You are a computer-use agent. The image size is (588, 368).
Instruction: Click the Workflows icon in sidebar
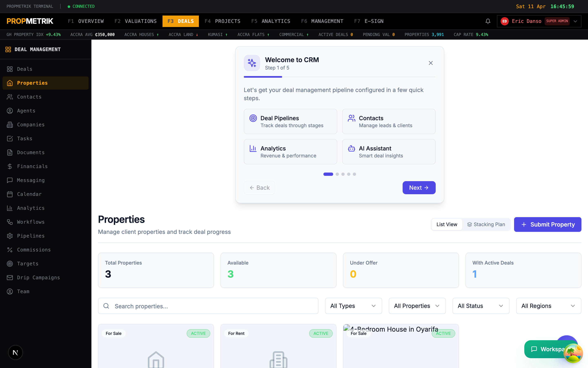pyautogui.click(x=10, y=222)
